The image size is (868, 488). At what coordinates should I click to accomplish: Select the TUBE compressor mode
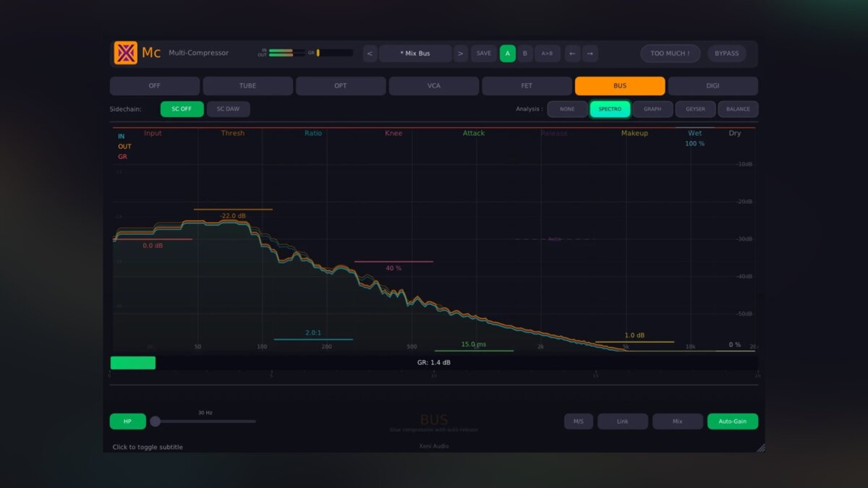point(248,86)
